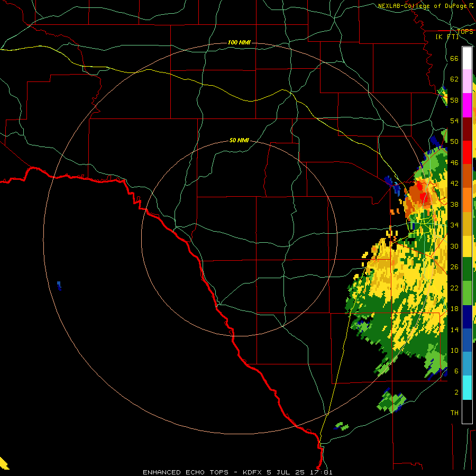The height and width of the screenshot is (476, 476).
Task: Click the legend value 10
Action: (x=454, y=350)
